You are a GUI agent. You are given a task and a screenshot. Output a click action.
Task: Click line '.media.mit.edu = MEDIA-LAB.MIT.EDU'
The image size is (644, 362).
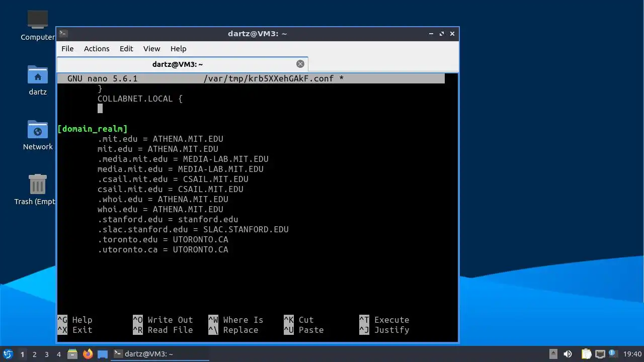183,159
